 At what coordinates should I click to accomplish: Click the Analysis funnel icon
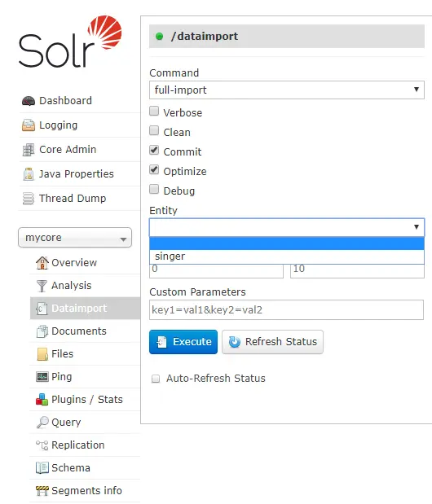(x=42, y=286)
